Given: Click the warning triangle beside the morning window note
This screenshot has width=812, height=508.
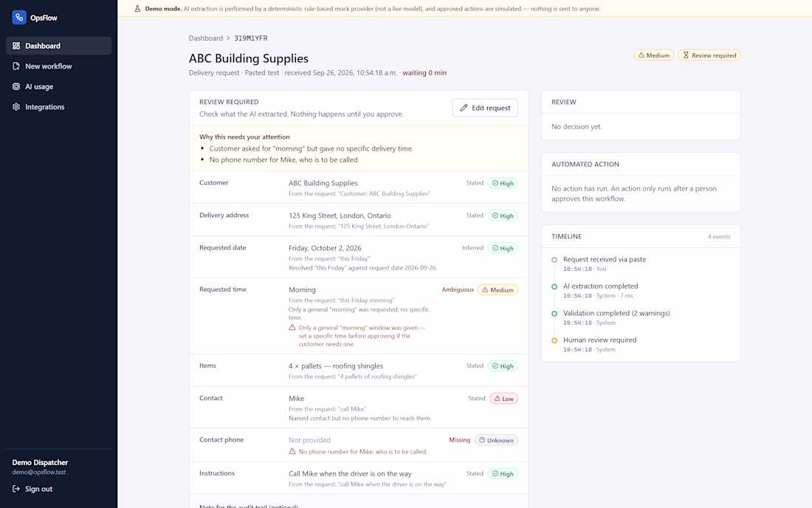Looking at the screenshot, I should point(292,327).
